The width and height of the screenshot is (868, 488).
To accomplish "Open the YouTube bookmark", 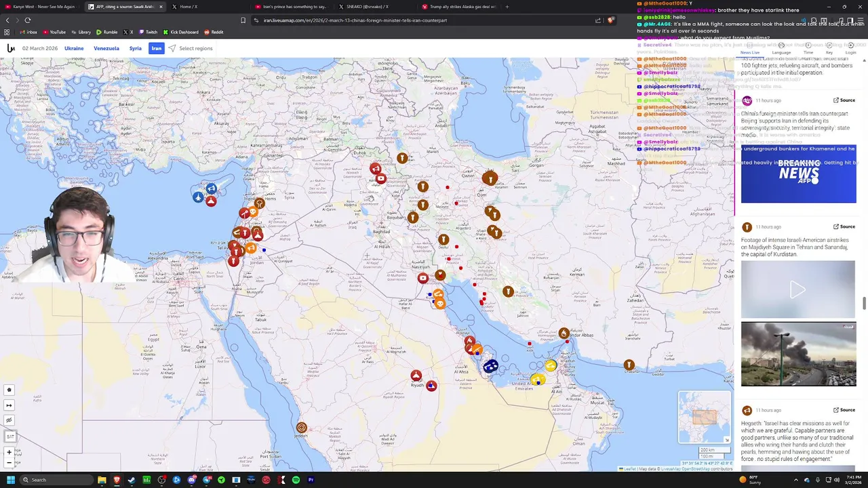I will click(x=54, y=32).
